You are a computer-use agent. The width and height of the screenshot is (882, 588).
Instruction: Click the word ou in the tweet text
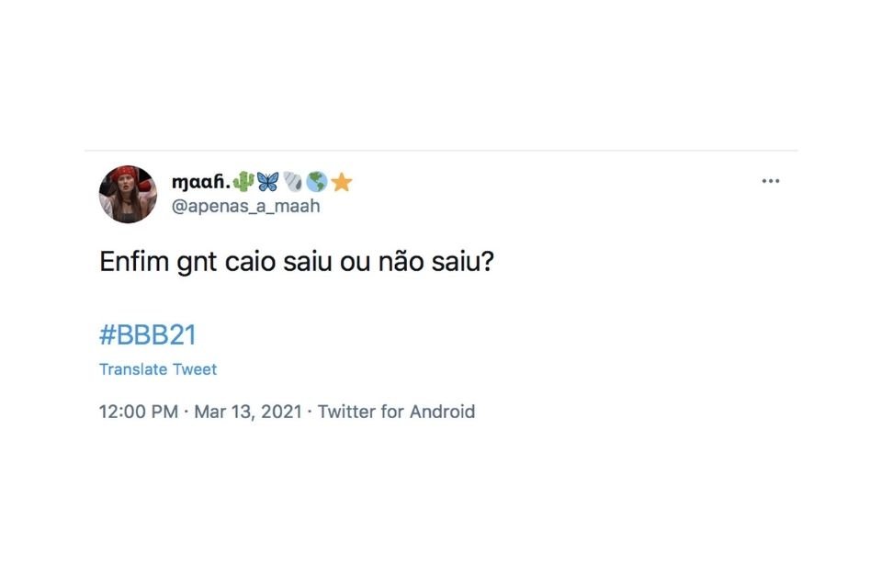tap(355, 264)
